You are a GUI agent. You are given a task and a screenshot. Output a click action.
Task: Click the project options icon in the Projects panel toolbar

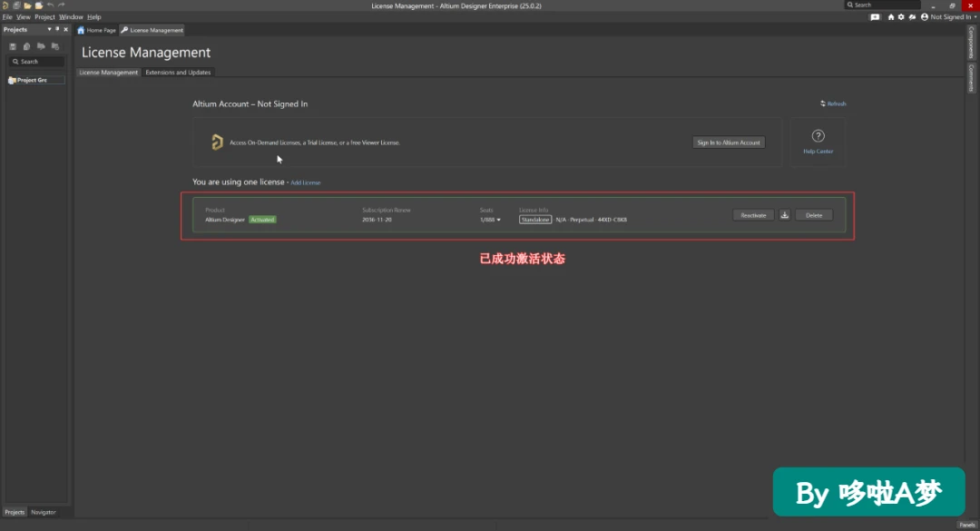click(55, 46)
